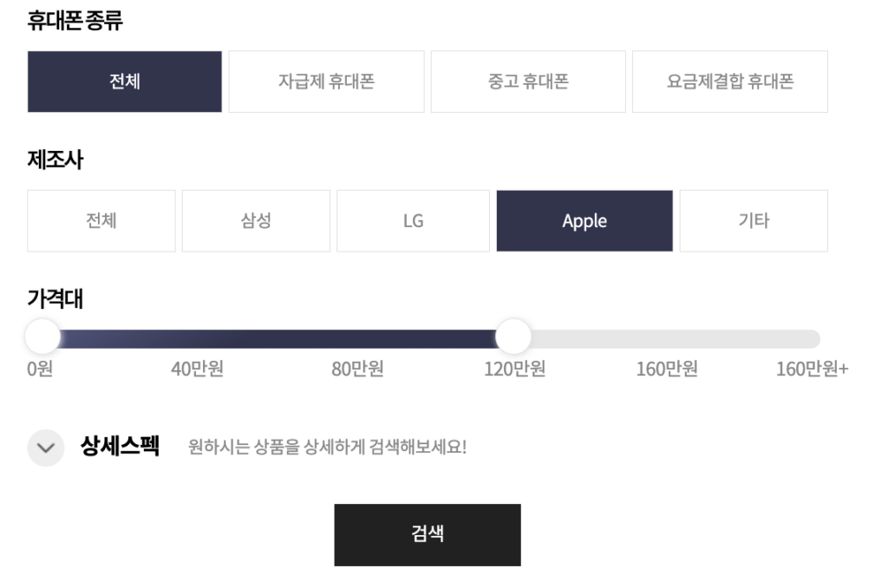Click the 원하시는 상품을 상세하게 검색해보세요 text

[x=327, y=447]
